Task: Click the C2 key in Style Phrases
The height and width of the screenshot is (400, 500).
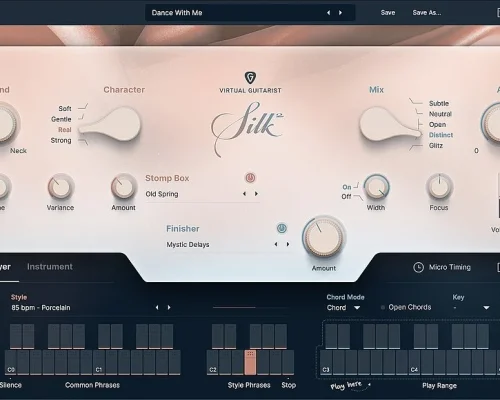Action: coord(213,362)
